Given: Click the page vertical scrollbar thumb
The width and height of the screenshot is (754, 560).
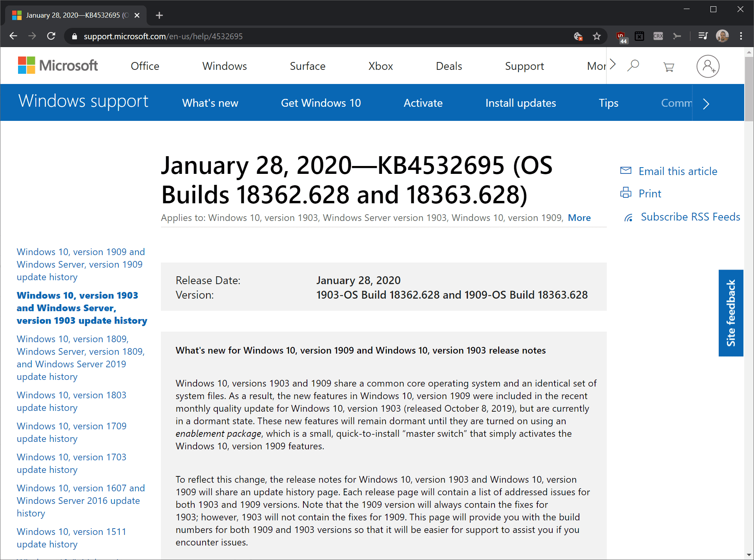Looking at the screenshot, I should pos(749,89).
